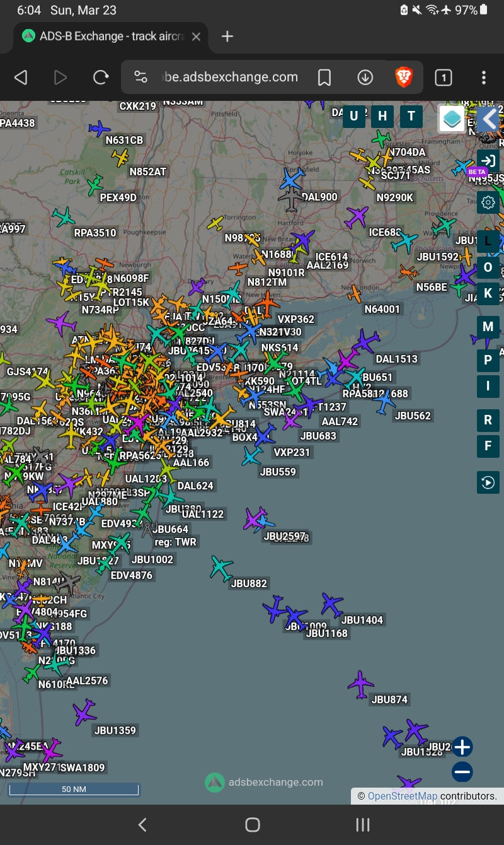504x845 pixels.
Task: Select the purple aircraft labeled DAL1513
Action: pyautogui.click(x=366, y=341)
